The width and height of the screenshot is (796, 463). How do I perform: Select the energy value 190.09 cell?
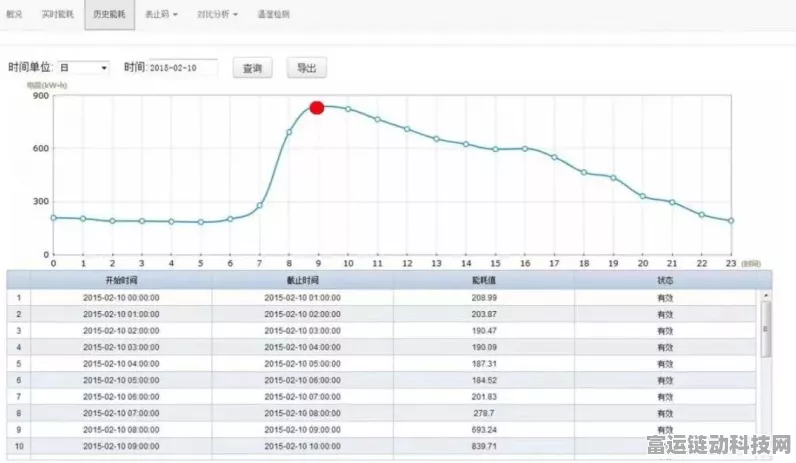(484, 347)
